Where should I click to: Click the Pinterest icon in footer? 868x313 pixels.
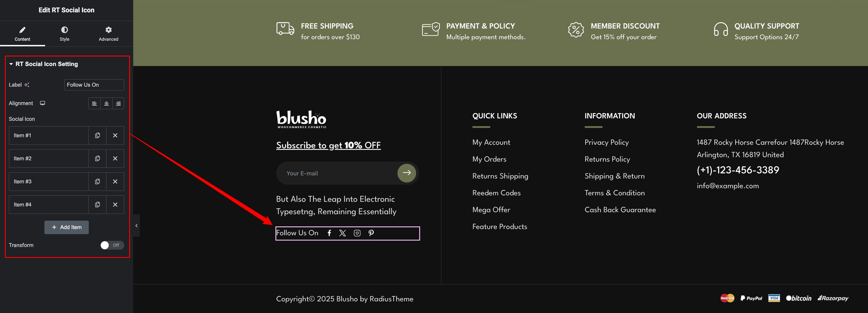pyautogui.click(x=371, y=233)
